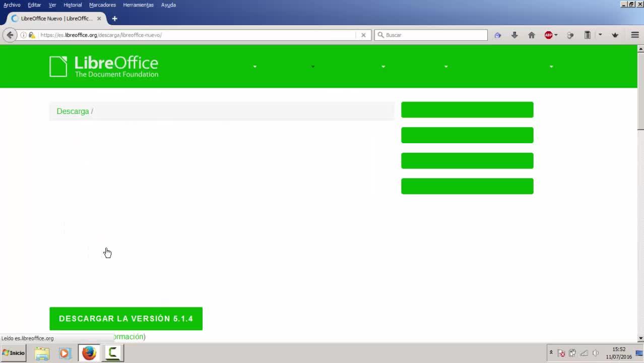
Task: Click the third green sidebar button
Action: (467, 161)
